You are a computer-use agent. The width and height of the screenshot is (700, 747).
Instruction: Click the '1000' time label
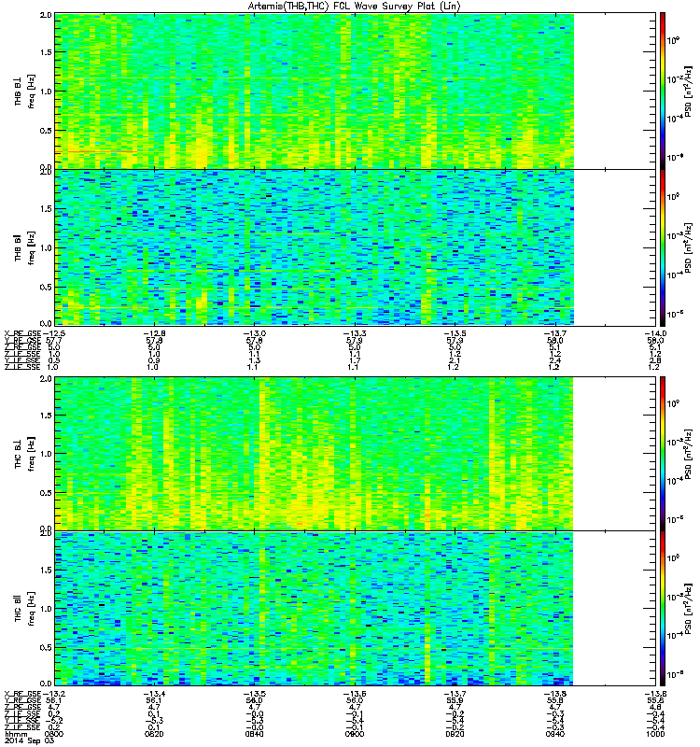tap(656, 734)
